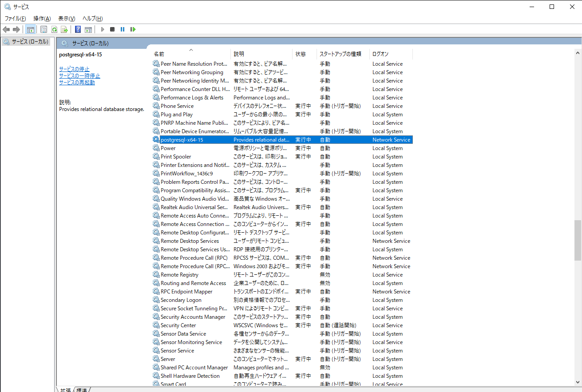
Task: Switch to the 標準 tab at the bottom
Action: (82, 390)
